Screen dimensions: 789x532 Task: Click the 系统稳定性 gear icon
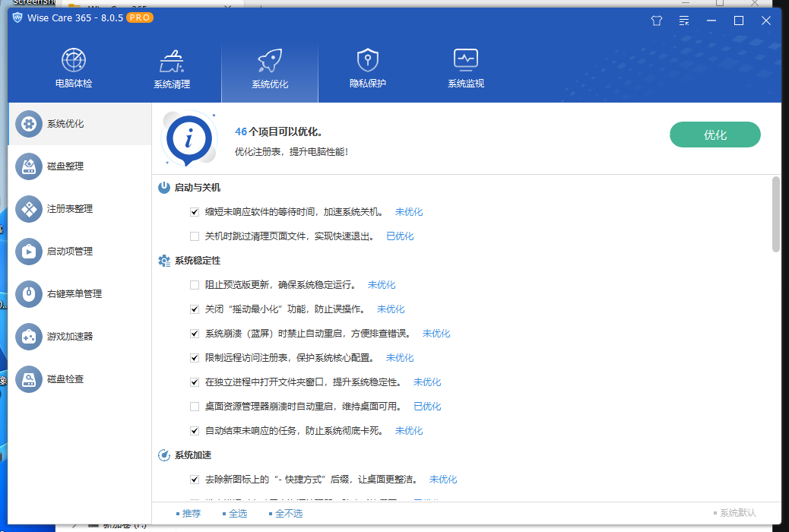click(164, 261)
